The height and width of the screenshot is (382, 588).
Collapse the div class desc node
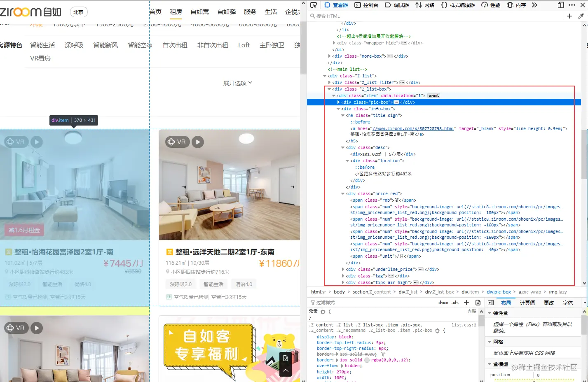[343, 147]
